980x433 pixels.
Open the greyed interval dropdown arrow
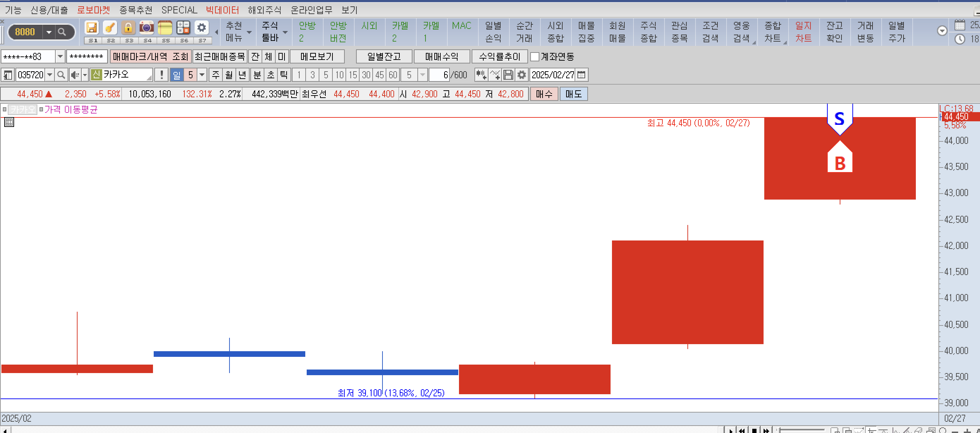[422, 75]
